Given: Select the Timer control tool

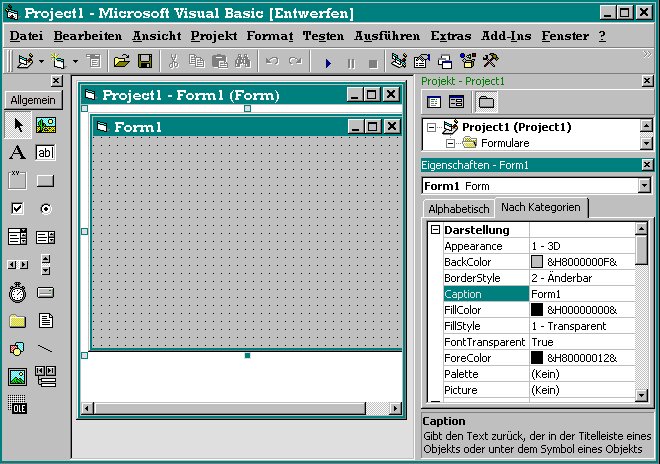Looking at the screenshot, I should [17, 292].
